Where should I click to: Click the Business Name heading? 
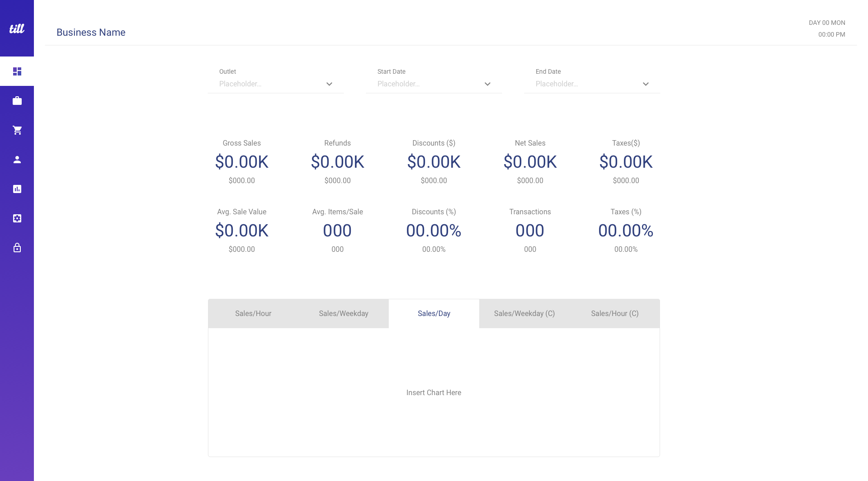point(91,33)
